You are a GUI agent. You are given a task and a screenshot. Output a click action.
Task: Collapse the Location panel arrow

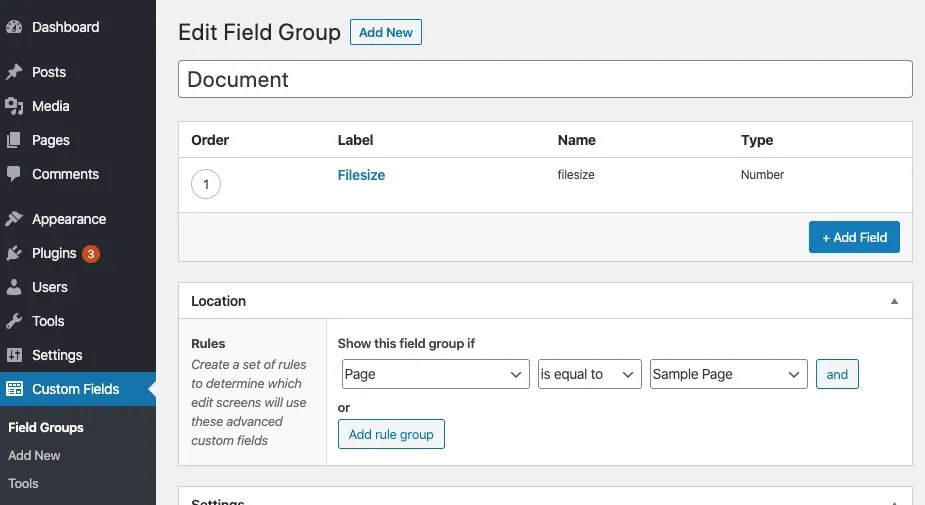pyautogui.click(x=894, y=301)
